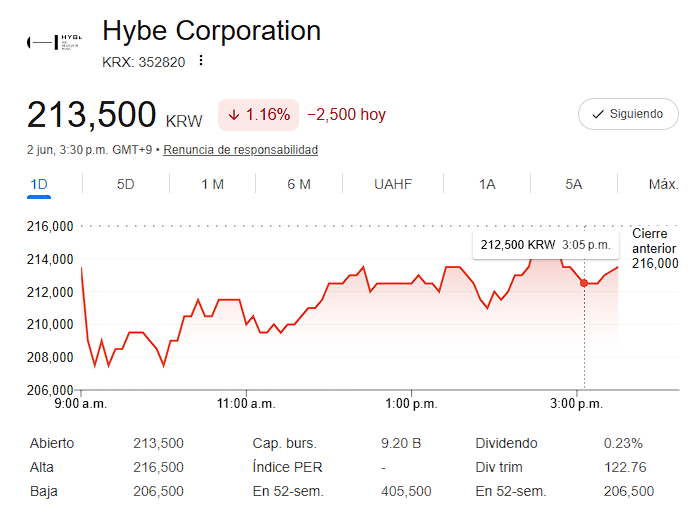Screen dimensions: 693x532
Task: Click the KRX: 352820 ticker text
Action: (x=144, y=62)
